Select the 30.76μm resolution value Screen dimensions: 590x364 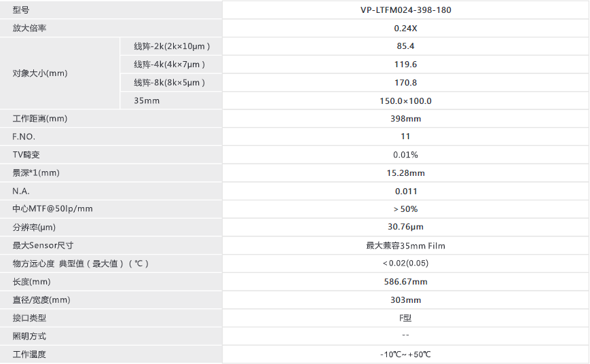(405, 227)
